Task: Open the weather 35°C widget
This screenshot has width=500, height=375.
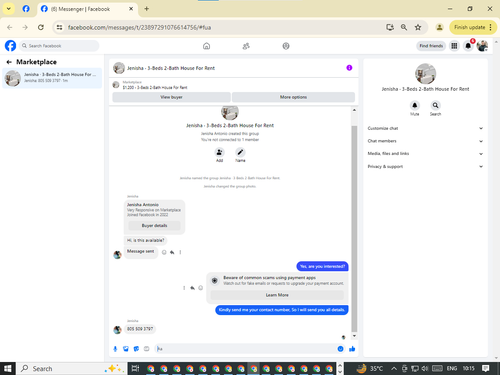Action: click(369, 368)
